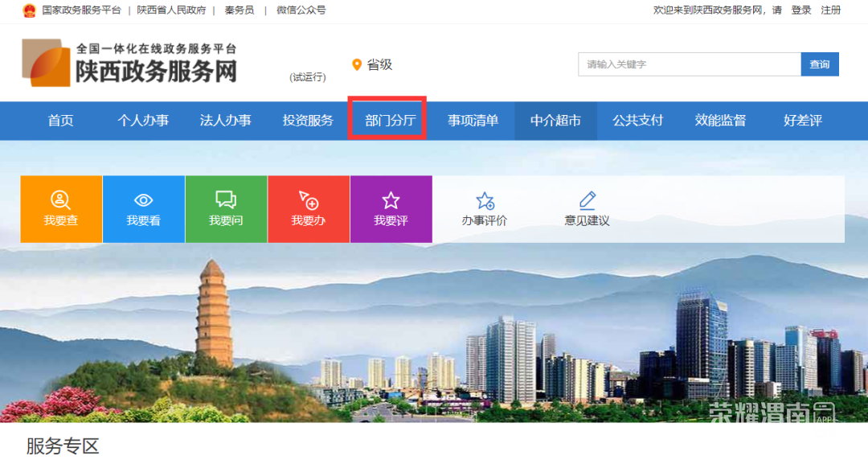
Task: Select the 我要办 red tile icon
Action: pos(309,200)
